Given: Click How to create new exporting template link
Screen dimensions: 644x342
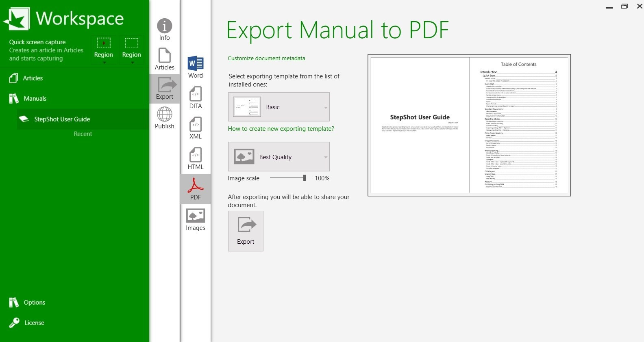Looking at the screenshot, I should (281, 129).
